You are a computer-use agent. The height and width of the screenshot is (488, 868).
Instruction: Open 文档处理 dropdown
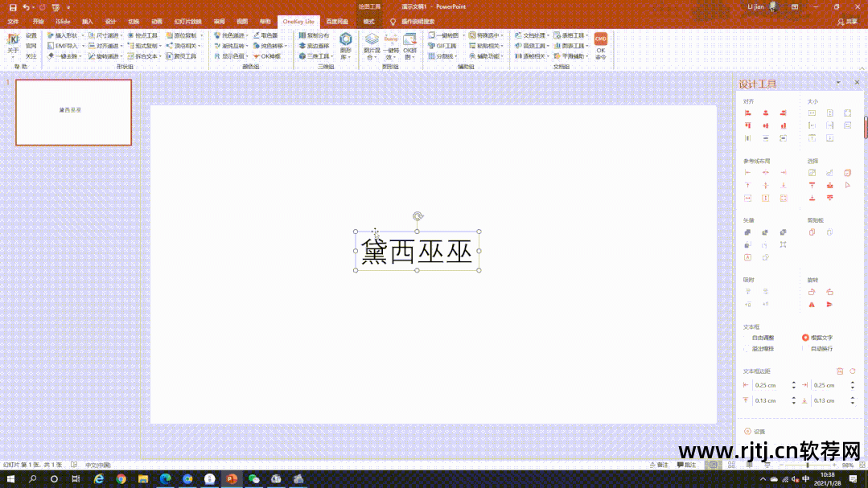click(532, 35)
